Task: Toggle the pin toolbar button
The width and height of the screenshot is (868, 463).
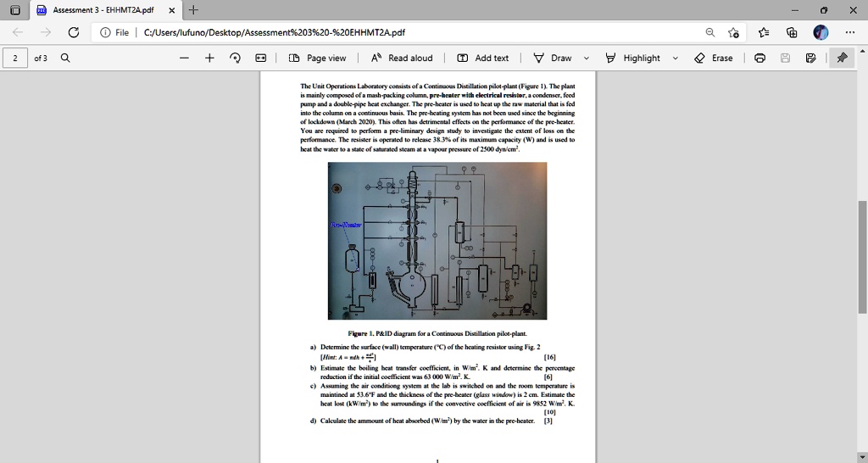Action: tap(842, 58)
